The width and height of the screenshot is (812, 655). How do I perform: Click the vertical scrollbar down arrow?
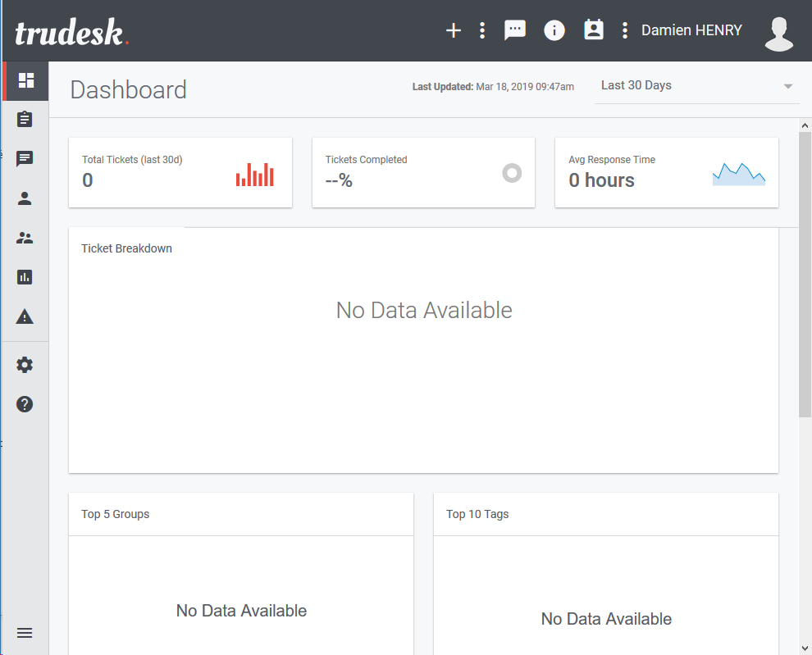click(805, 648)
